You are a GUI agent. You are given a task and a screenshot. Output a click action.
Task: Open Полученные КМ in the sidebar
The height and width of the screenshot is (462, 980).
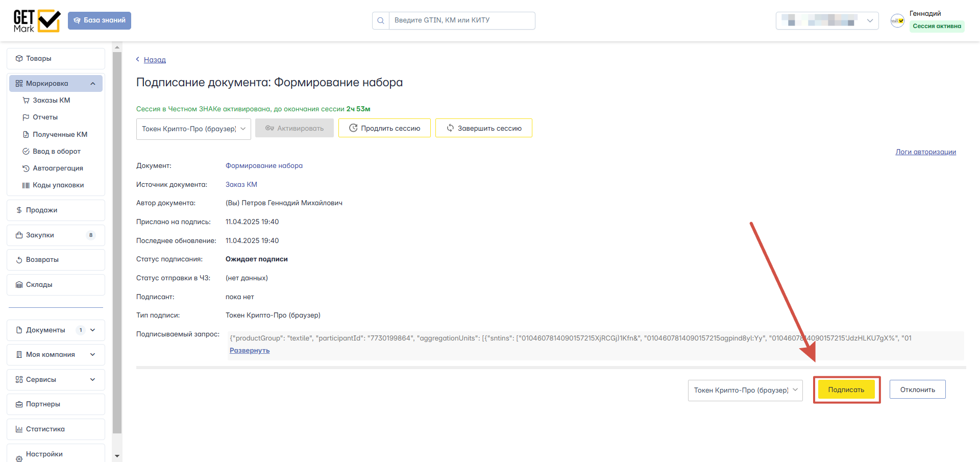click(x=60, y=135)
